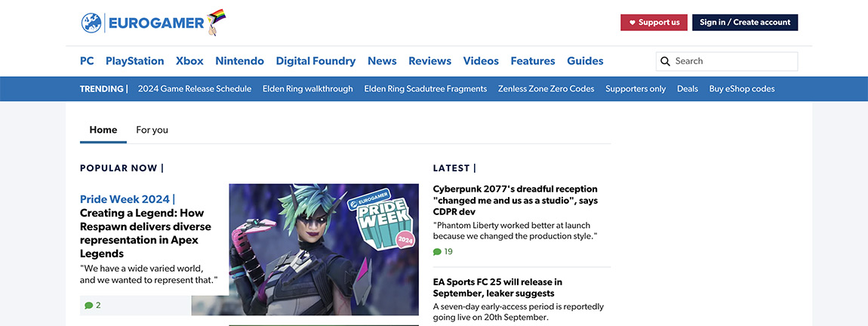Select the Home tab
The height and width of the screenshot is (326, 868).
point(103,130)
